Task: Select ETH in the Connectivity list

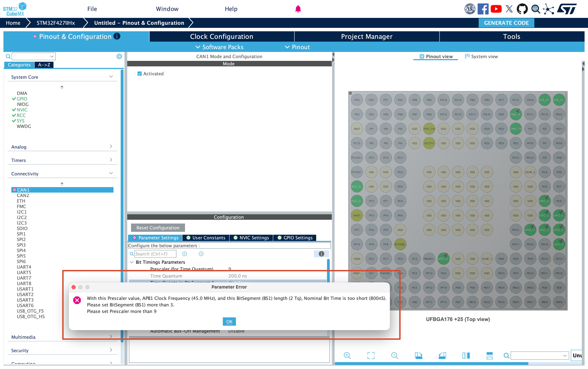Action: 21,201
